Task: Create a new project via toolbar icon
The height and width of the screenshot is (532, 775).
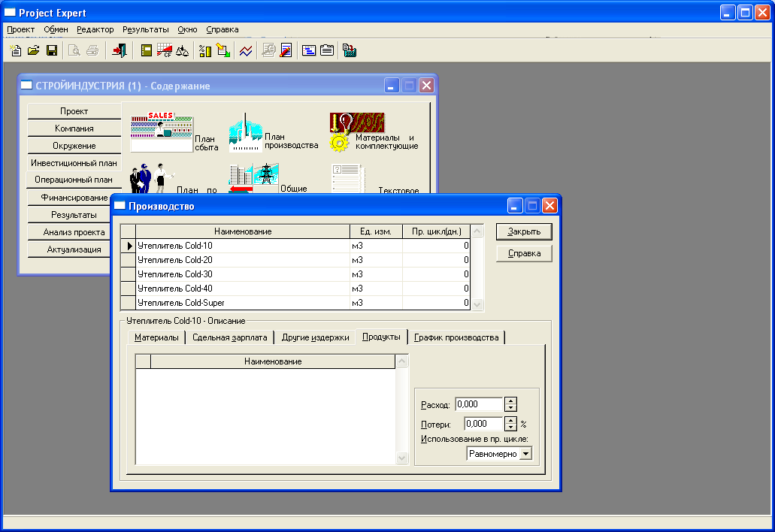Action: [x=15, y=50]
